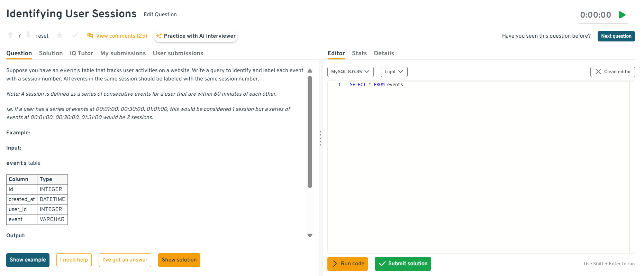Image resolution: width=644 pixels, height=276 pixels.
Task: Open the MySQL 8.0.35 engine dropdown
Action: (x=350, y=72)
